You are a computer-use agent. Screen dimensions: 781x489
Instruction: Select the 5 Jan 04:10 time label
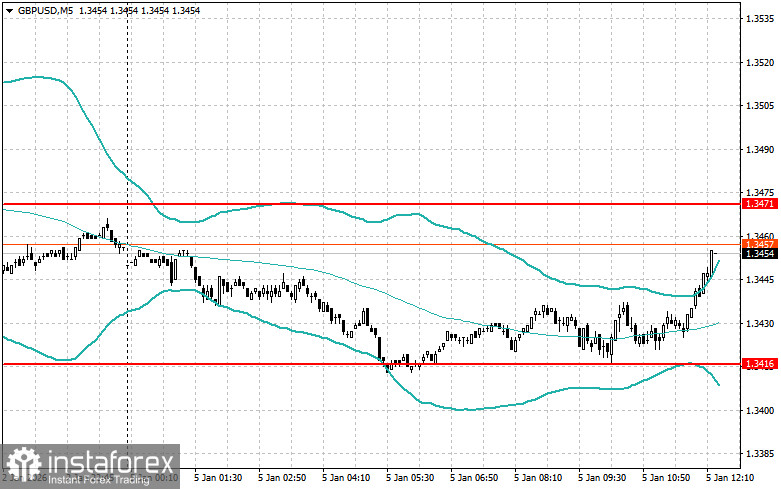(346, 478)
